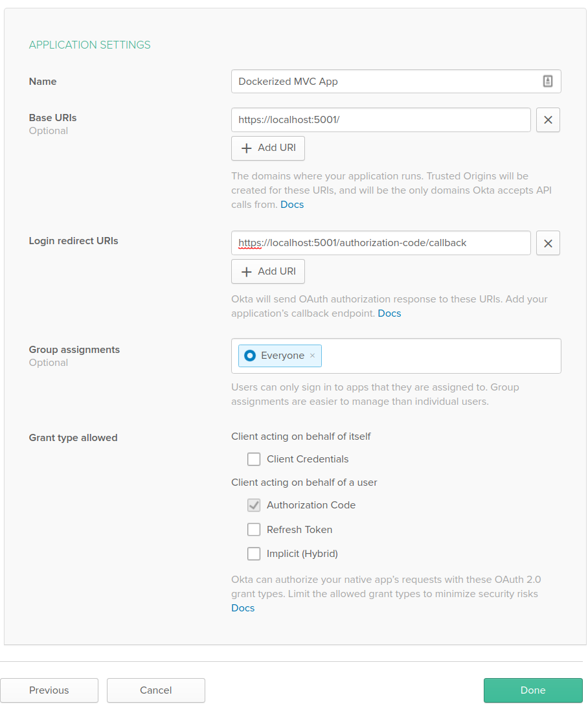Click inside the Group assignments box
The image size is (588, 715).
coord(440,356)
